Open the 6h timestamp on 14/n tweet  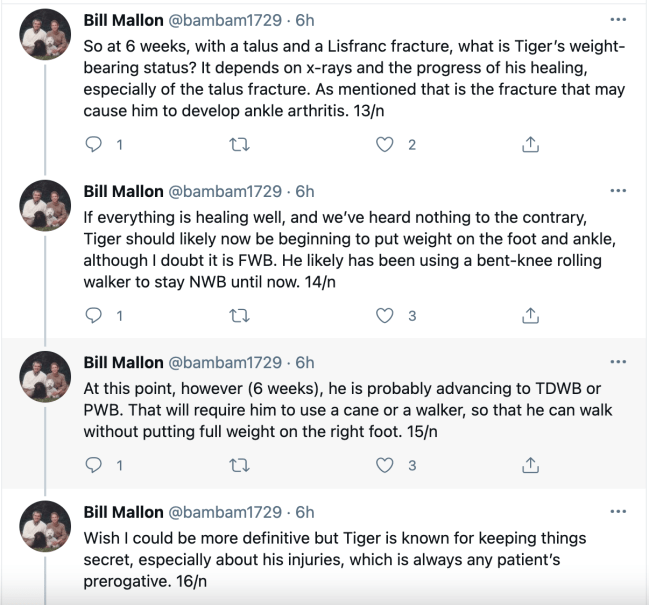(304, 191)
